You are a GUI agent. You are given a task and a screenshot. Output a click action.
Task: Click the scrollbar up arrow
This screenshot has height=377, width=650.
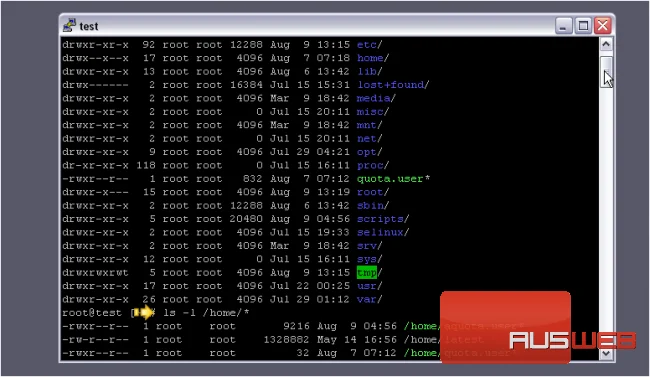click(x=606, y=44)
